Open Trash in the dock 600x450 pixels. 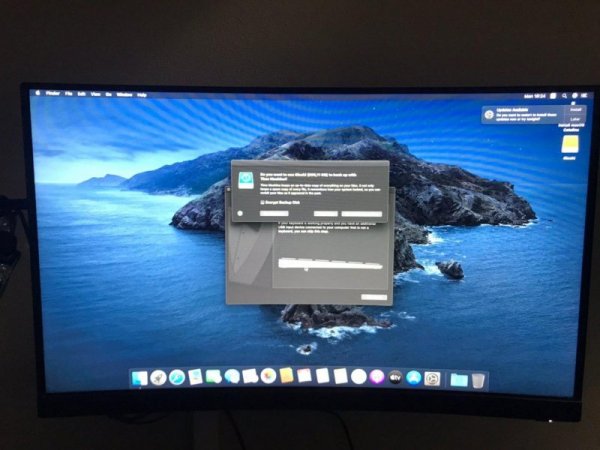pos(478,381)
